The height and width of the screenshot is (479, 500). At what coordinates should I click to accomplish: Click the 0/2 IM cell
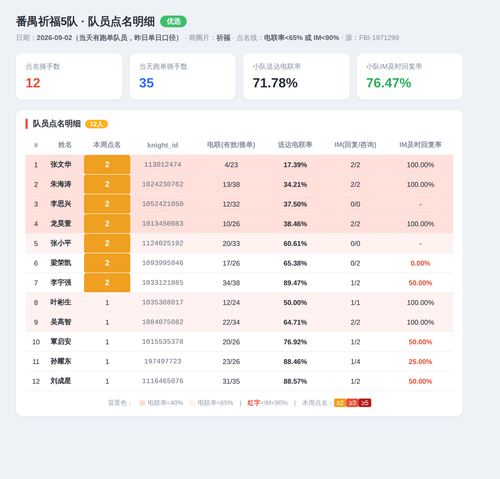tap(355, 263)
